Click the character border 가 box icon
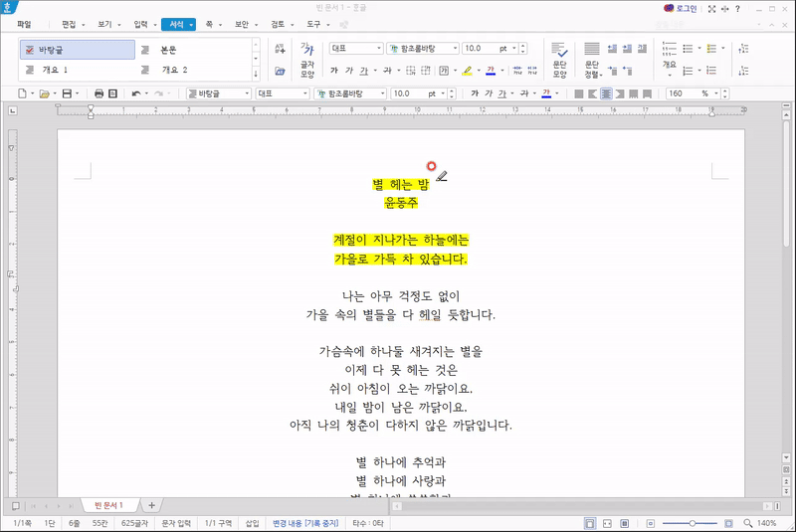The height and width of the screenshot is (532, 796). (x=444, y=71)
